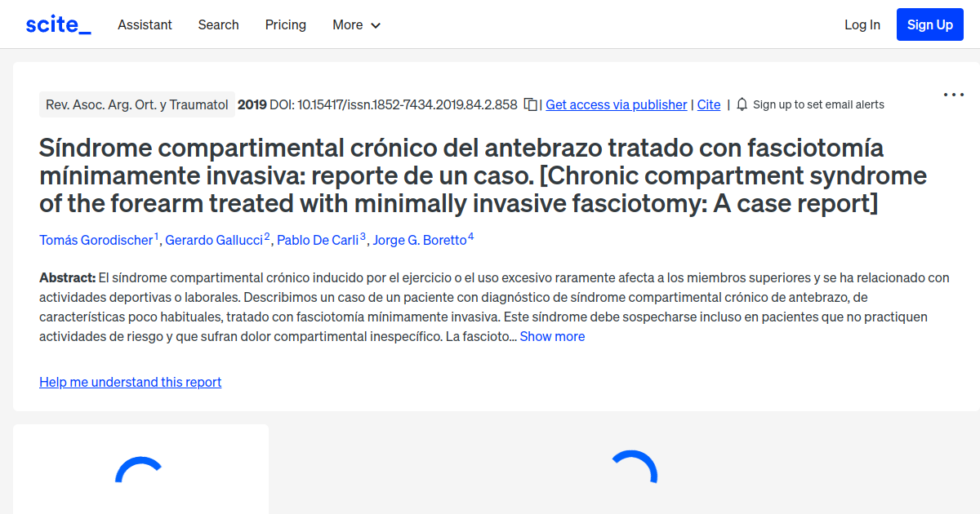This screenshot has height=514, width=980.
Task: Expand the More navigation dropdown
Action: click(x=356, y=24)
